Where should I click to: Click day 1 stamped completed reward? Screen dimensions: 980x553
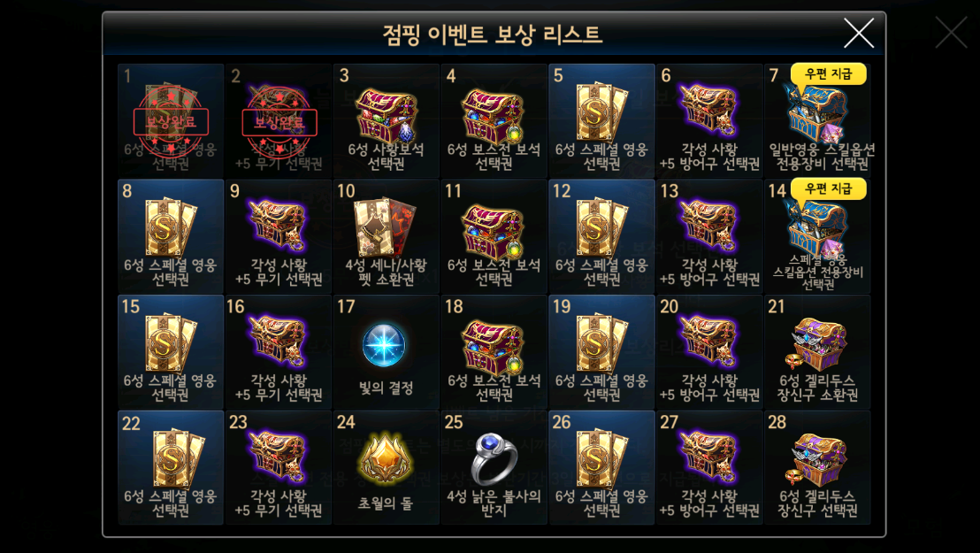point(171,120)
